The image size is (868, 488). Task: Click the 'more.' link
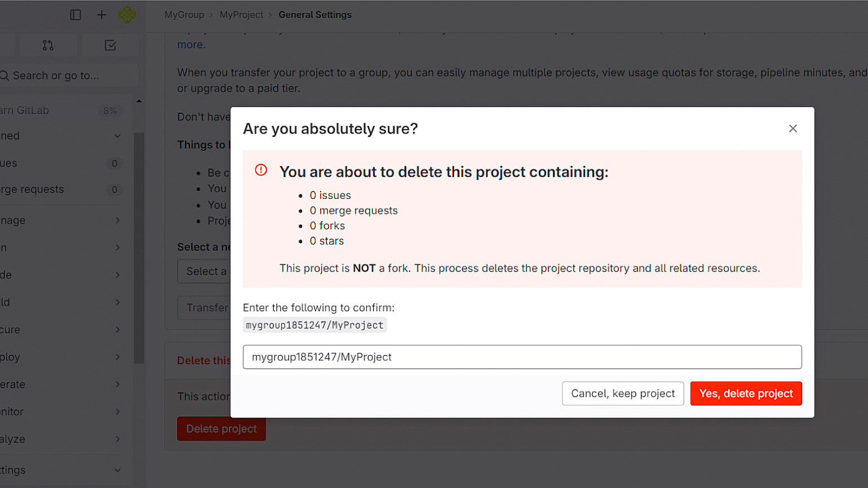pyautogui.click(x=192, y=45)
